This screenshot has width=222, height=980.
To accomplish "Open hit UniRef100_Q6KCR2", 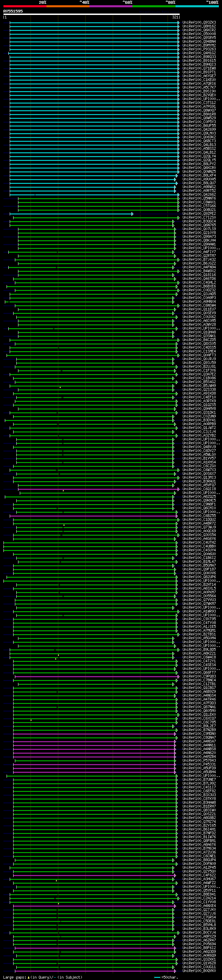I will pos(199,30).
